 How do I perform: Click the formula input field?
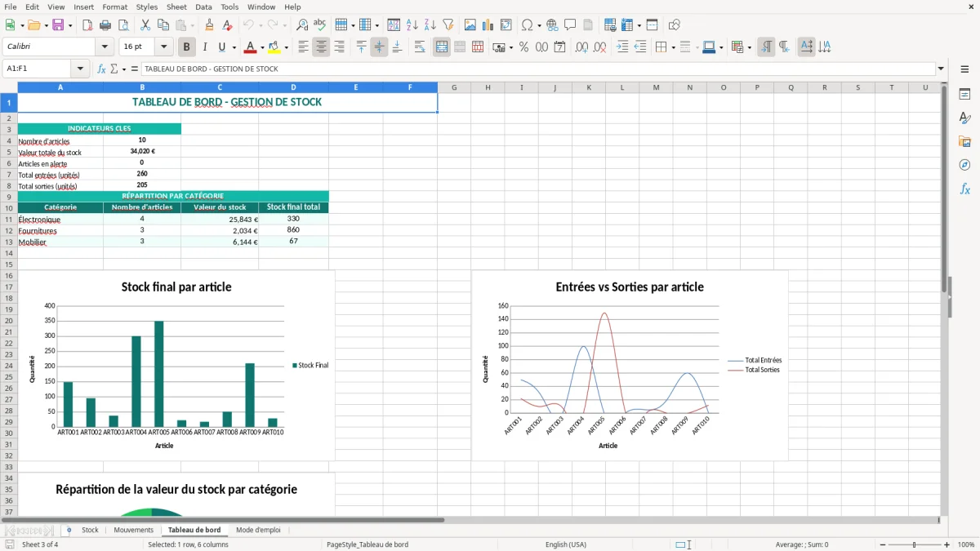[x=537, y=69]
